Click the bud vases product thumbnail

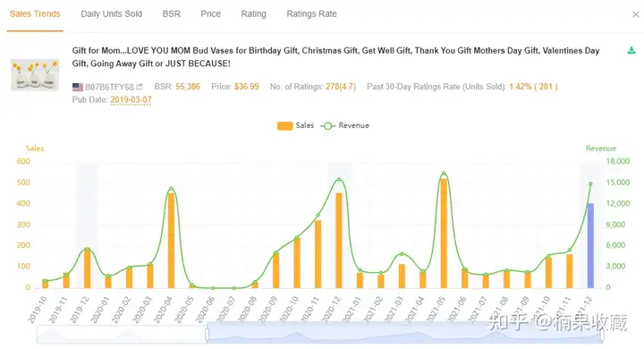[35, 74]
